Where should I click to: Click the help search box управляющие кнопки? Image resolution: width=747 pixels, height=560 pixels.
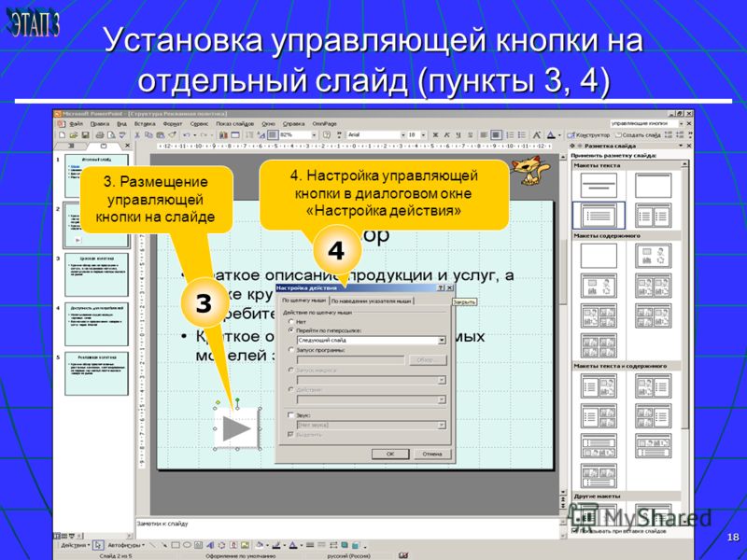point(644,124)
